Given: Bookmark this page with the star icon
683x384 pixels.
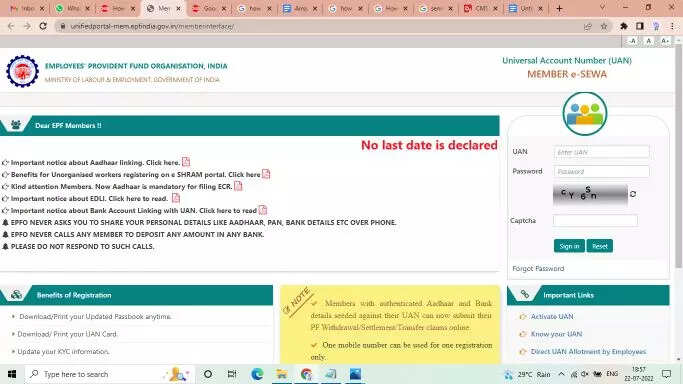Looking at the screenshot, I should click(604, 27).
